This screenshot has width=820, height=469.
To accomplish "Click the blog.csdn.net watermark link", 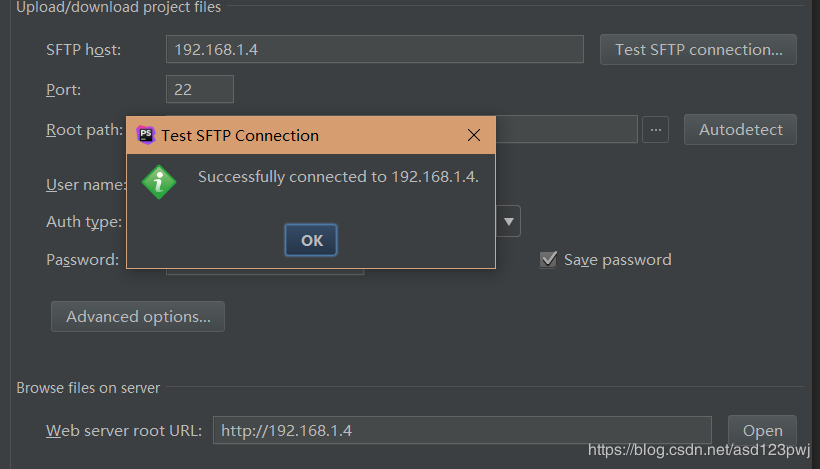I will pyautogui.click(x=698, y=451).
